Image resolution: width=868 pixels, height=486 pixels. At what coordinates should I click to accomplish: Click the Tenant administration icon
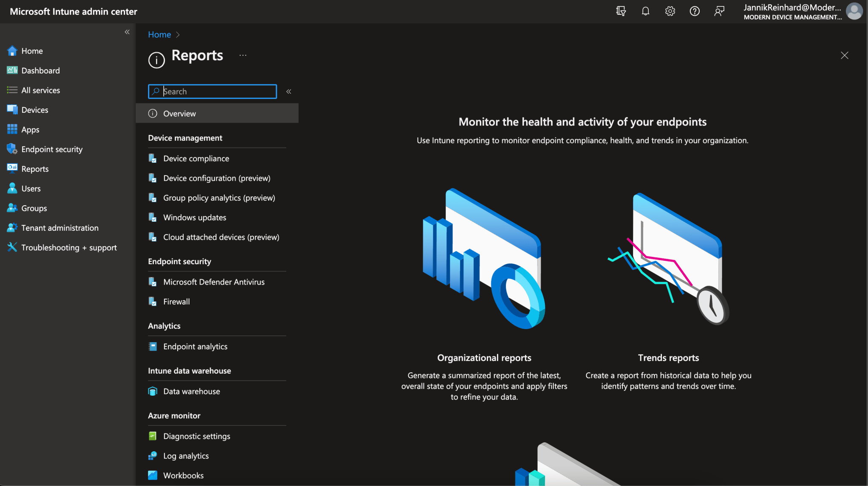(12, 228)
